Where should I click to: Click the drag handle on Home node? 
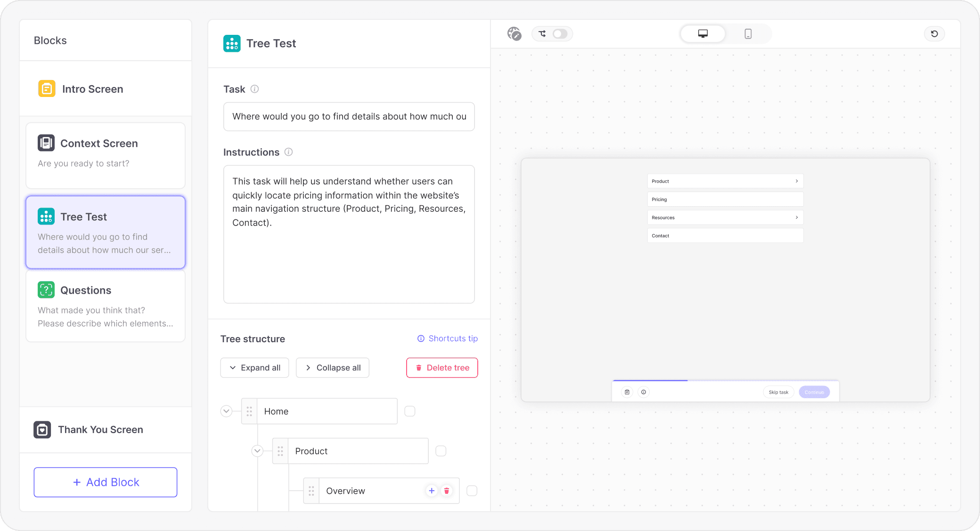pyautogui.click(x=249, y=411)
